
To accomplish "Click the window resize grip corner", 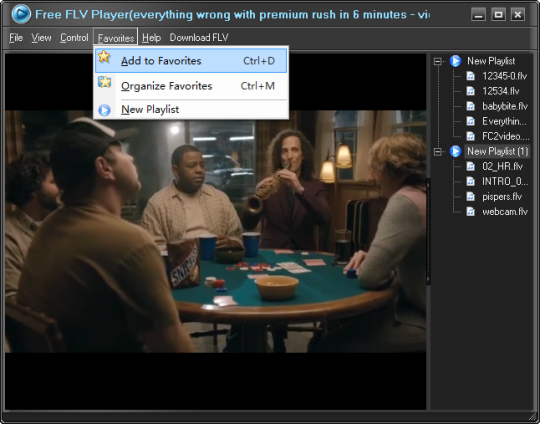I will 533,417.
